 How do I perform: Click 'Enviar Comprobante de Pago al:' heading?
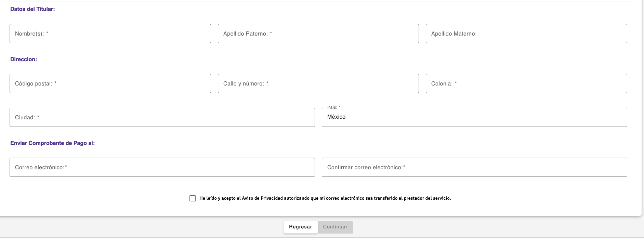click(52, 143)
